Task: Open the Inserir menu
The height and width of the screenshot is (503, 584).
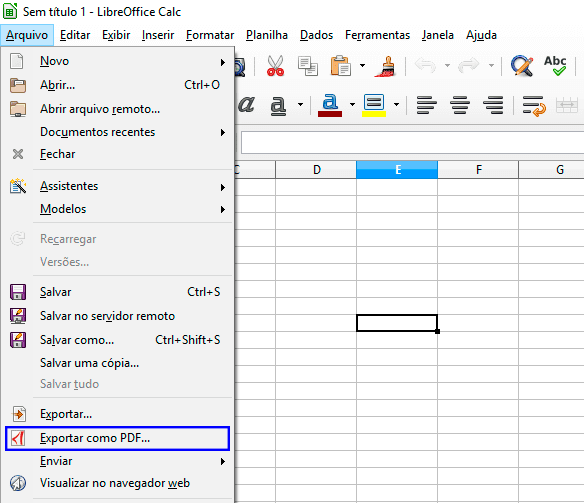Action: click(158, 35)
